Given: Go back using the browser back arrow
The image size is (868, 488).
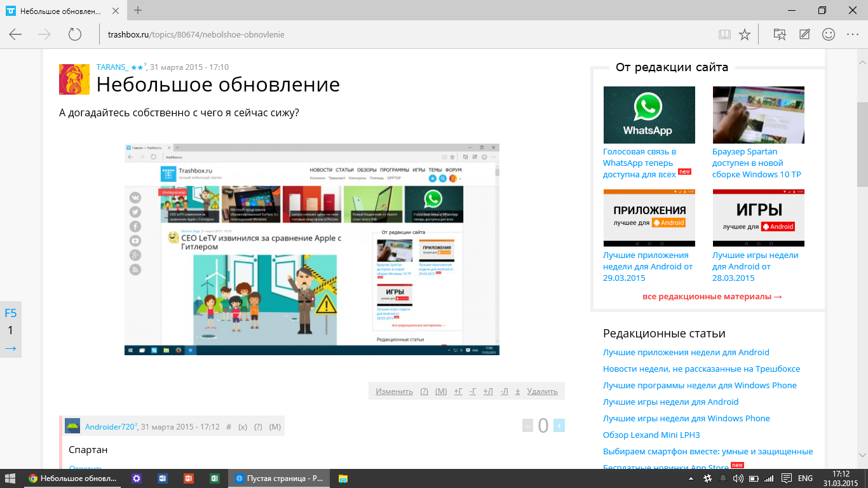Looking at the screenshot, I should click(x=15, y=34).
